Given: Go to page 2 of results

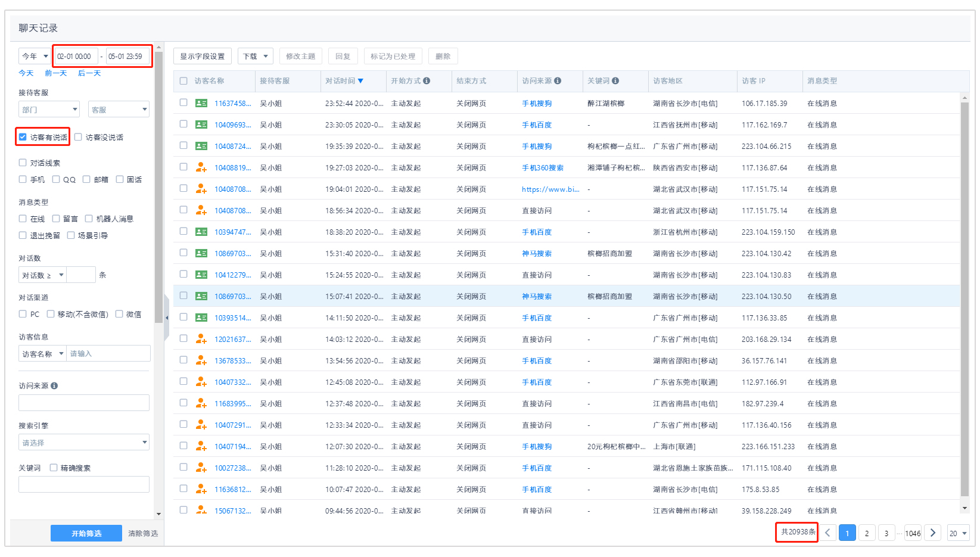Looking at the screenshot, I should (x=867, y=533).
